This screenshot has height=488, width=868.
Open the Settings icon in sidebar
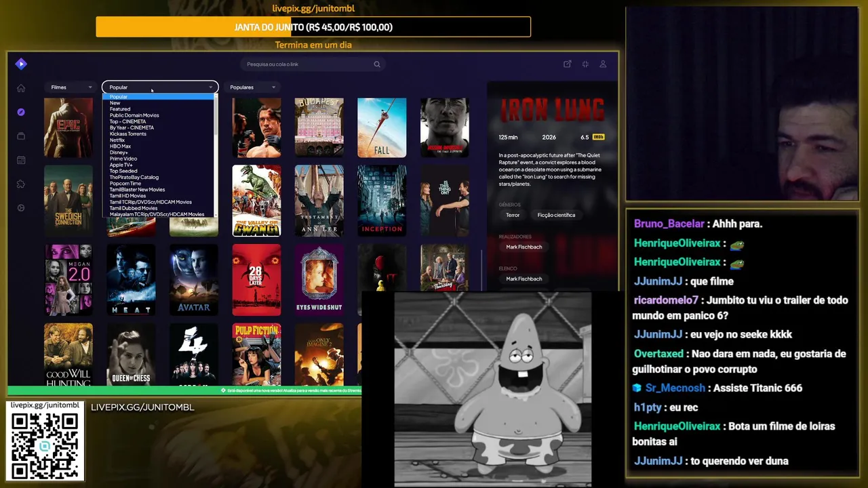tap(21, 207)
